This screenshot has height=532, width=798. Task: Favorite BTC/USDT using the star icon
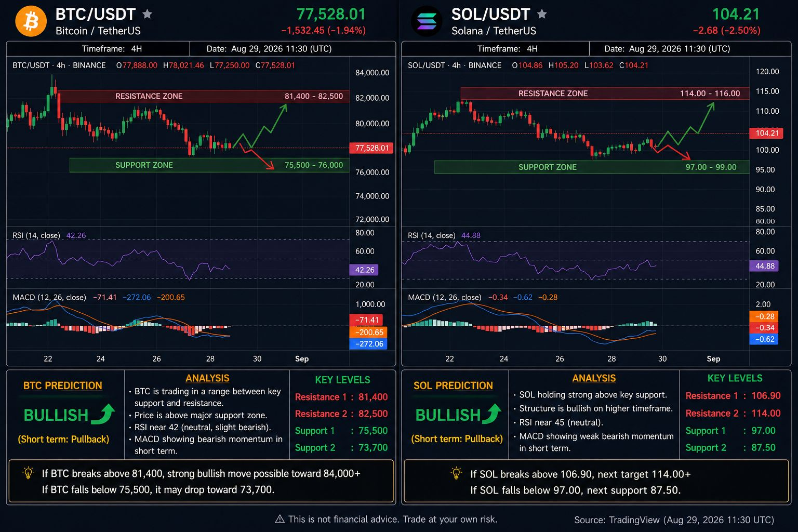click(x=148, y=14)
